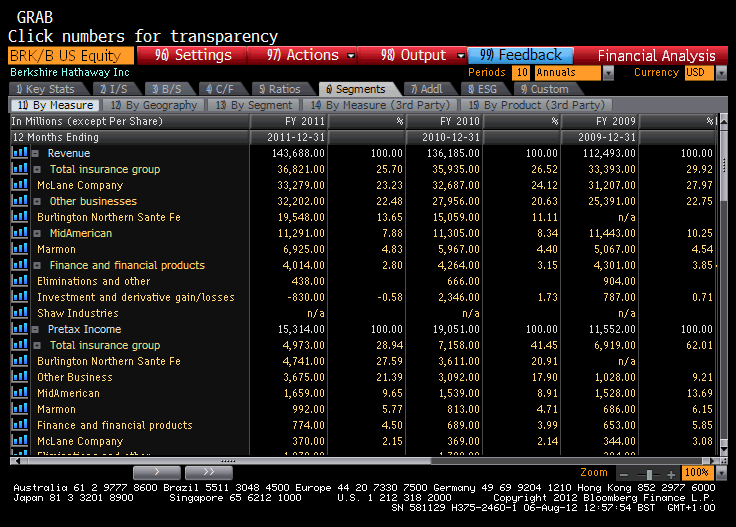Viewport: 736px width, 527px height.
Task: Open the Zoom 100% dropdown
Action: point(721,473)
